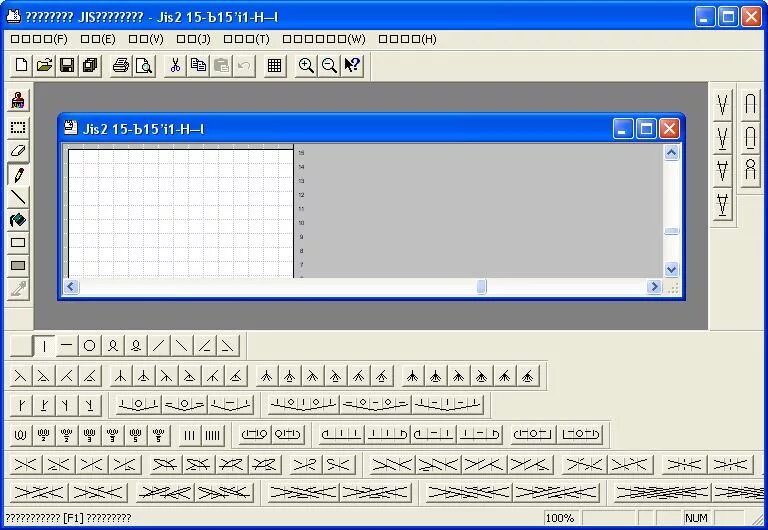Pick the circle yarn-over stitch symbol
768x530 pixels.
pyautogui.click(x=90, y=346)
